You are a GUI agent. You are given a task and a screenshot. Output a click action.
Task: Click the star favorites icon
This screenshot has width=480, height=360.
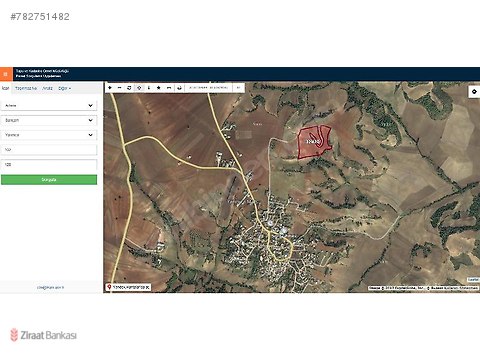point(159,88)
